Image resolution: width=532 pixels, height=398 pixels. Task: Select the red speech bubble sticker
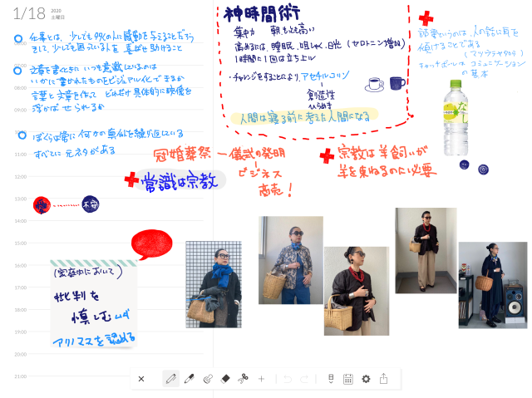click(151, 244)
